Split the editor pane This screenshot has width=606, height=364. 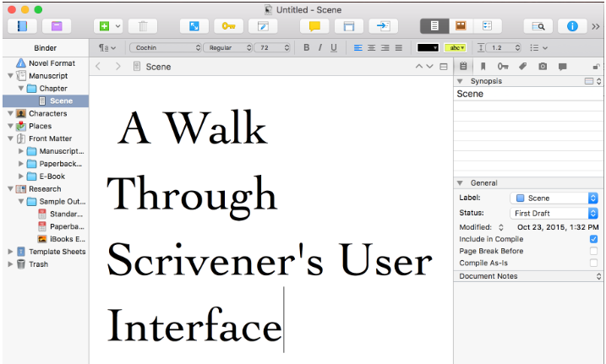(444, 67)
